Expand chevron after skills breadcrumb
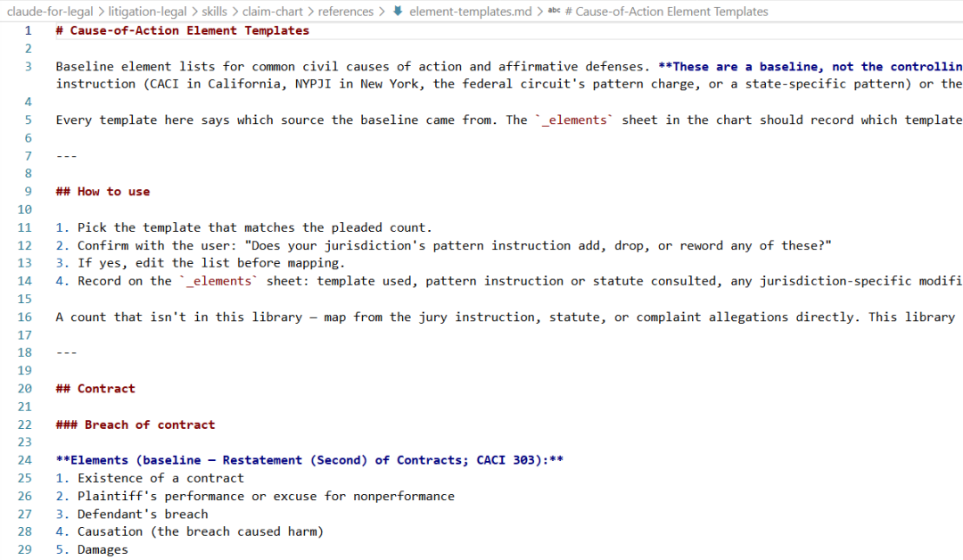The image size is (963, 560). click(x=235, y=11)
